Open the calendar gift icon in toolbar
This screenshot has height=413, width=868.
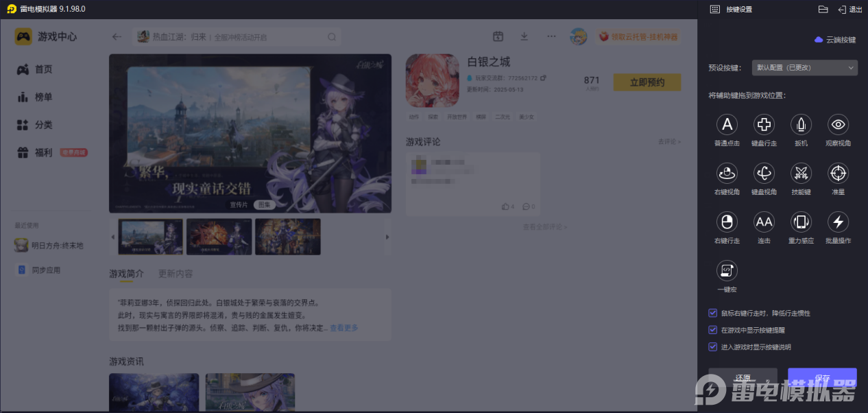[498, 36]
